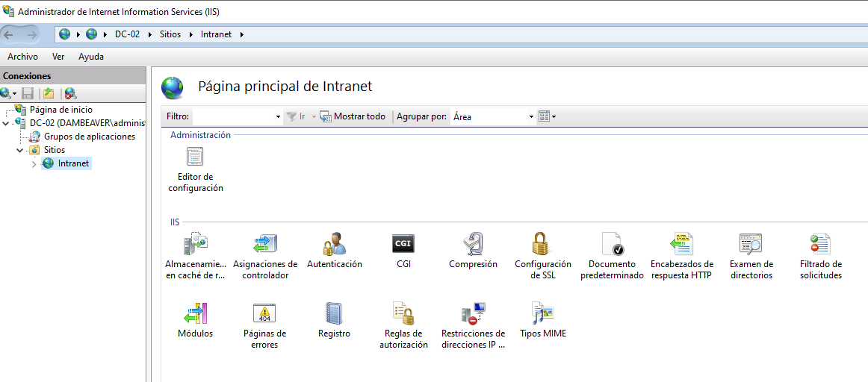Screen dimensions: 868x382
Task: Click the Administración group header
Action: [x=200, y=135]
